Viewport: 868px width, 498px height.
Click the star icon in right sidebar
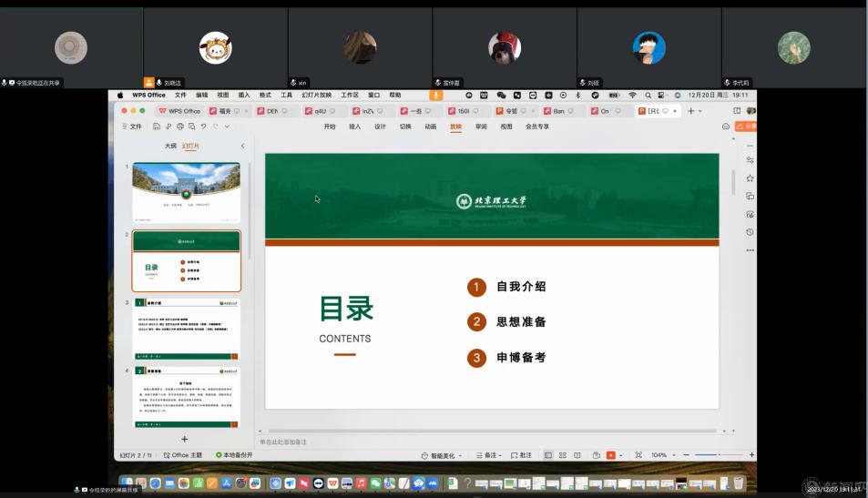point(750,178)
